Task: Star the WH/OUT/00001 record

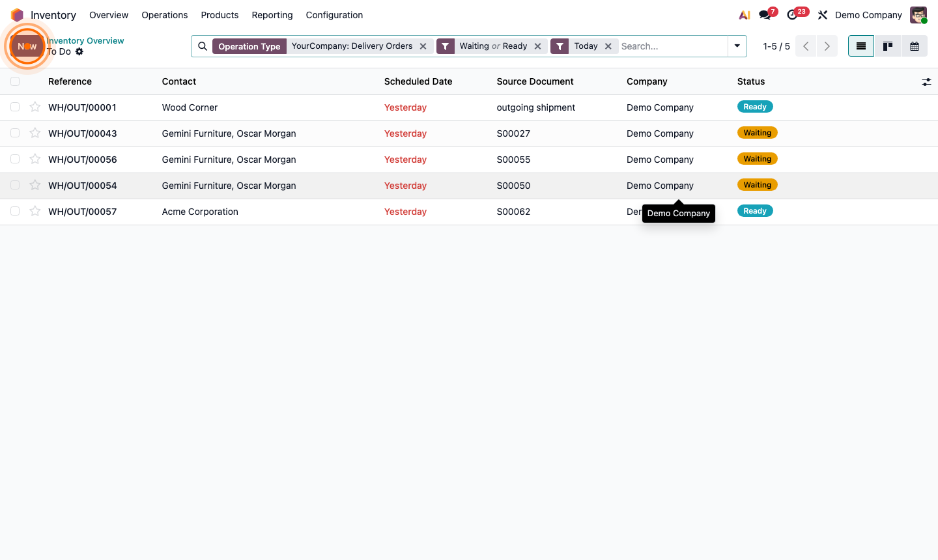Action: 35,107
